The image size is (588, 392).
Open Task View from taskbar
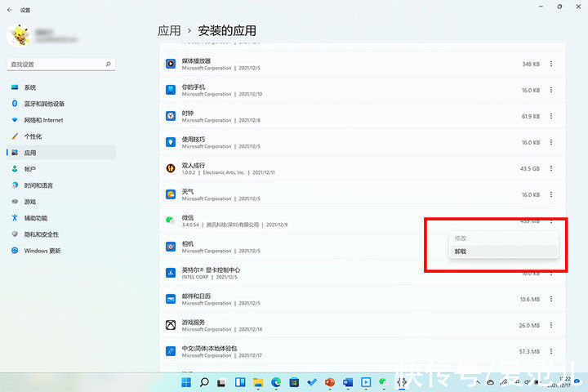221,383
